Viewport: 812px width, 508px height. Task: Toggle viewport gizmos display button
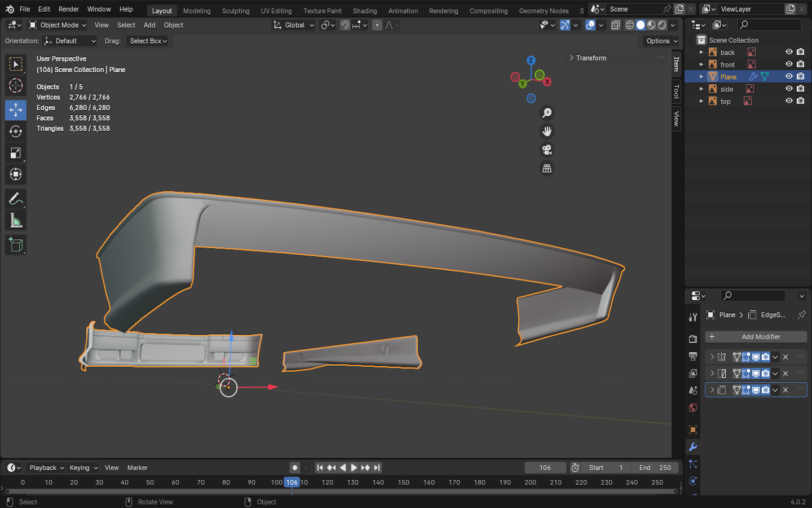click(x=564, y=25)
